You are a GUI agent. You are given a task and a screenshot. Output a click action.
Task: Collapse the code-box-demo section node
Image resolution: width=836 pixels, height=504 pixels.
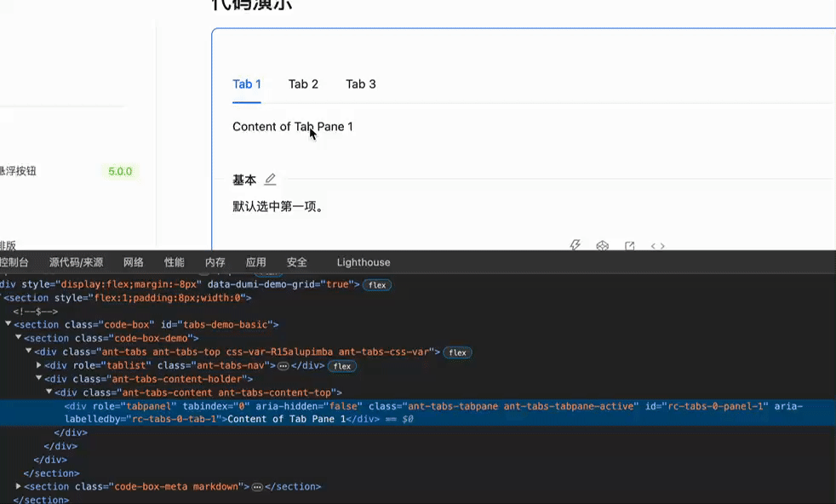[18, 338]
